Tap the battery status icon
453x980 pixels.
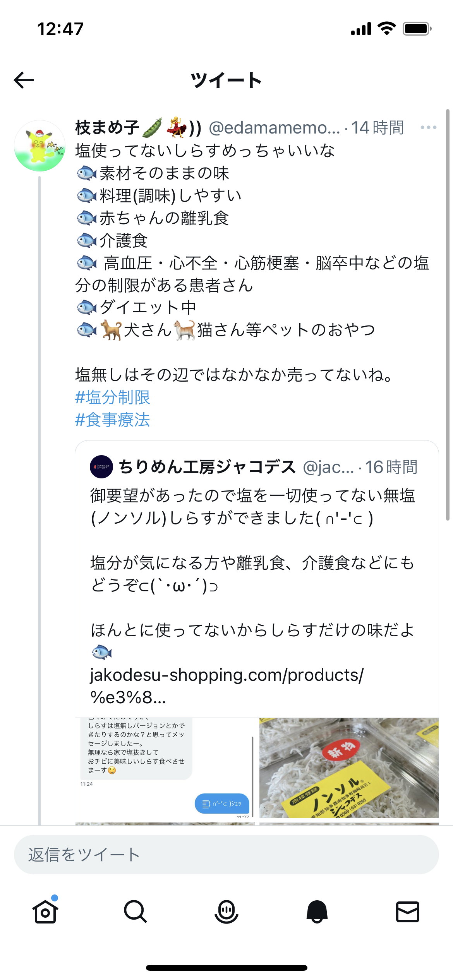tap(417, 29)
